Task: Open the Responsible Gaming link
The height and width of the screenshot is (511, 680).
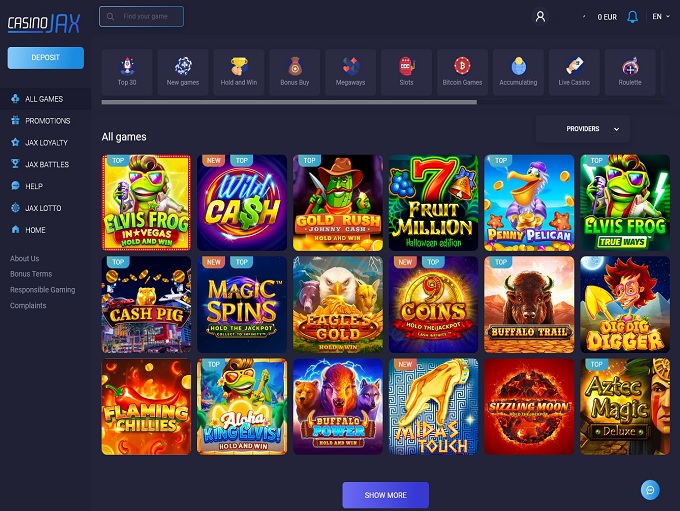Action: (x=42, y=290)
